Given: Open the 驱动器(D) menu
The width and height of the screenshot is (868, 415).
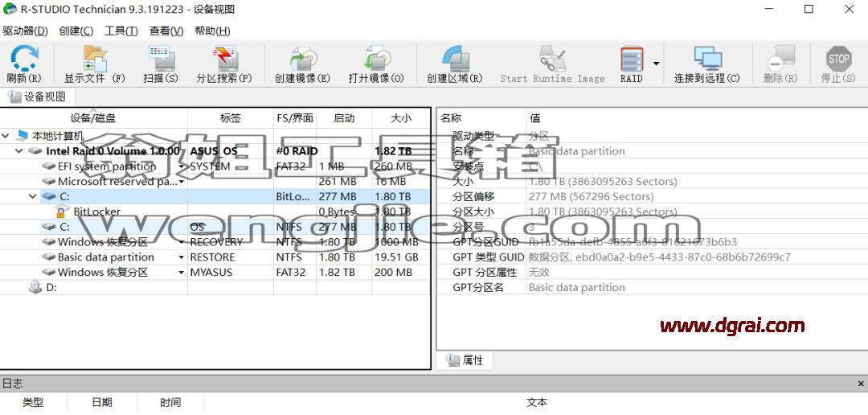Looking at the screenshot, I should coord(25,31).
